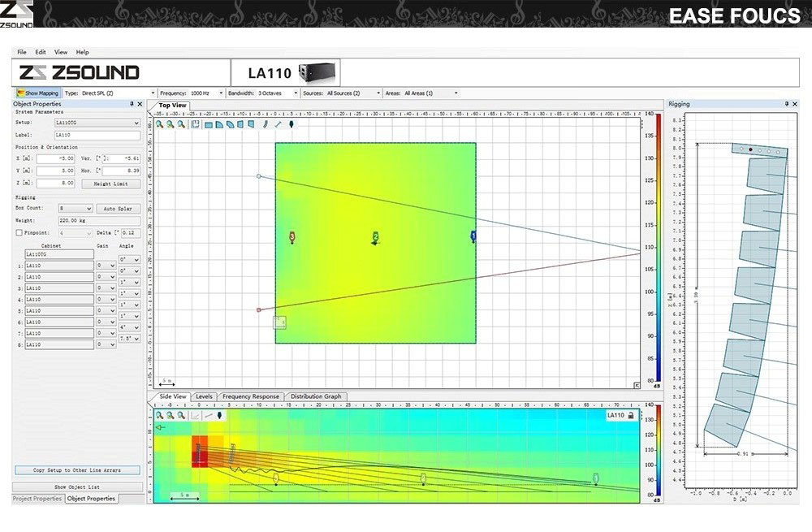The image size is (812, 532).
Task: Open the 7.5° Angle dropdown
Action: [x=129, y=339]
